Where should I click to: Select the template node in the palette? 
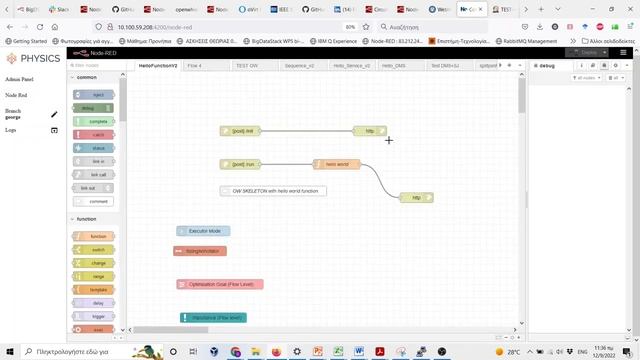tap(93, 290)
